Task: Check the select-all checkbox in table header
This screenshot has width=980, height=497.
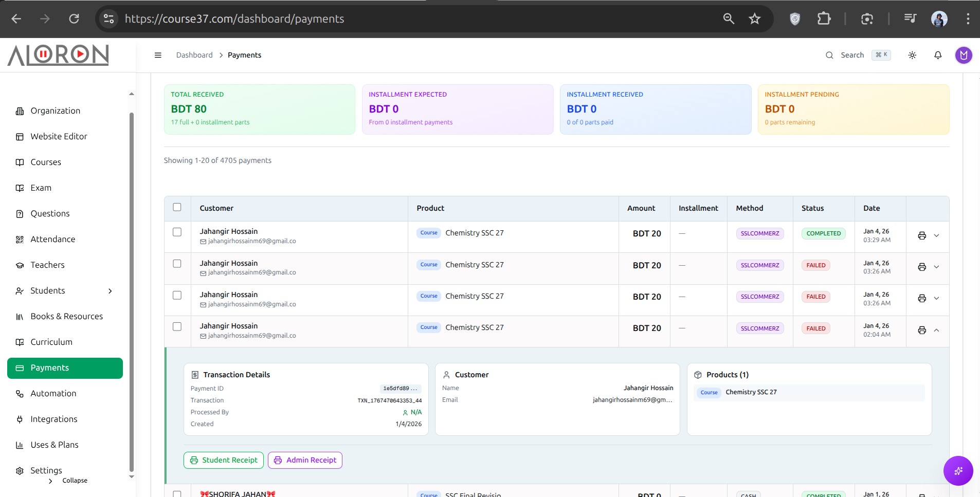Action: (x=177, y=207)
